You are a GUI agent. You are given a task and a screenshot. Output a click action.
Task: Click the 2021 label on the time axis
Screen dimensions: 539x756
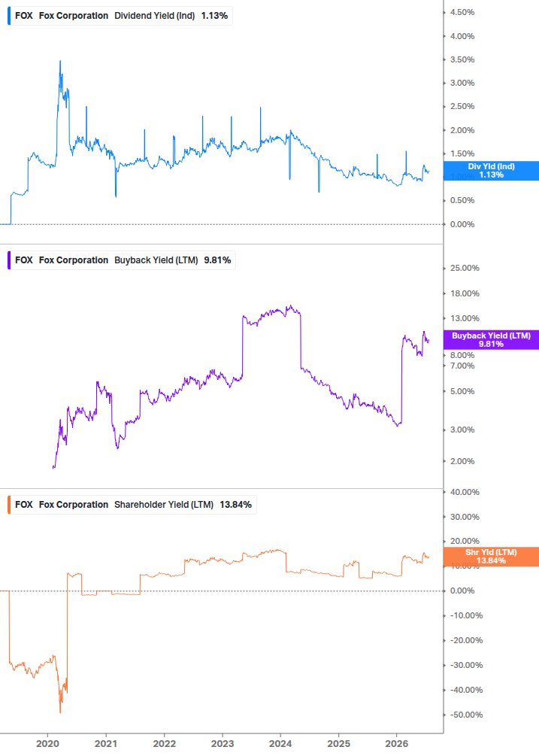coord(106,743)
